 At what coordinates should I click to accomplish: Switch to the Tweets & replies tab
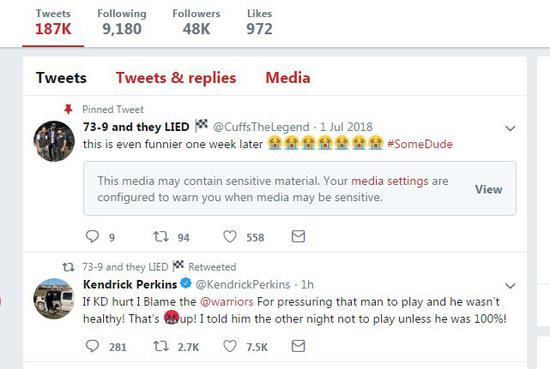point(176,78)
